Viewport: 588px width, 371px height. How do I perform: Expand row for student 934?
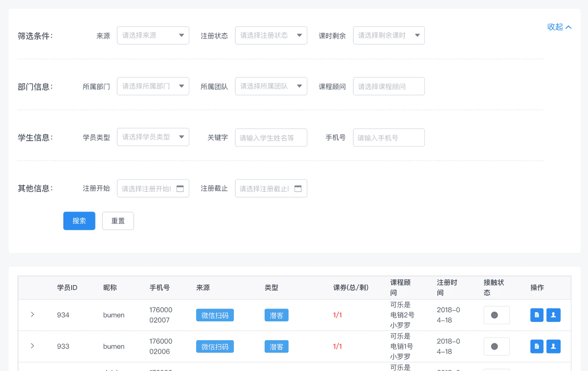coord(33,314)
